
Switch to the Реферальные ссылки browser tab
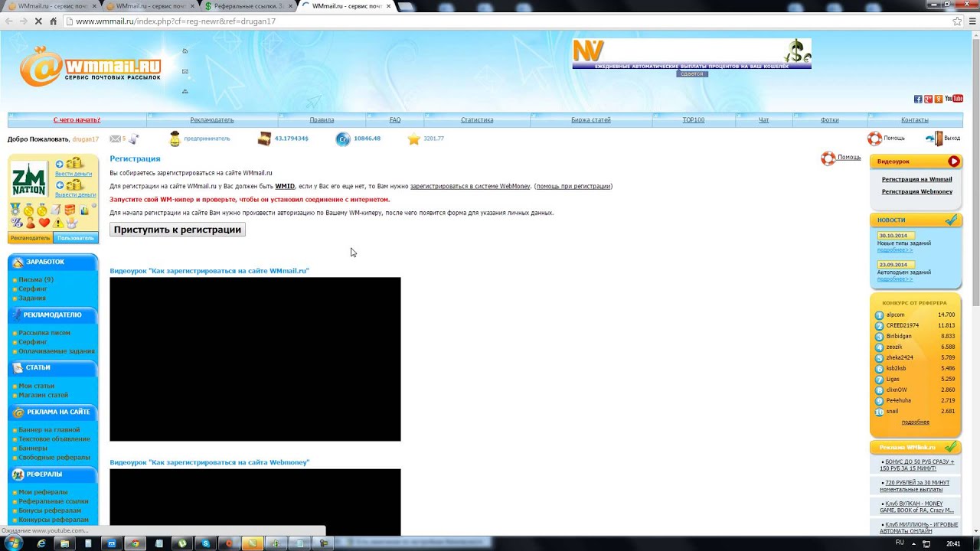[247, 6]
